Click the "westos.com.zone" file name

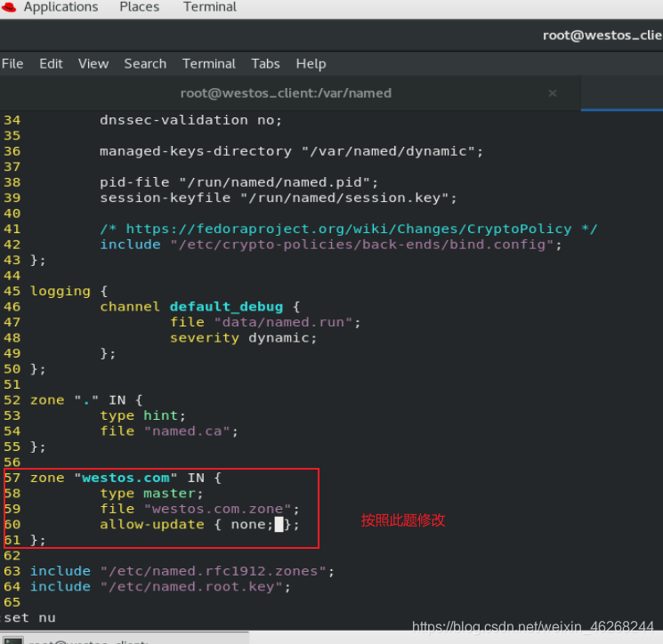(218, 509)
